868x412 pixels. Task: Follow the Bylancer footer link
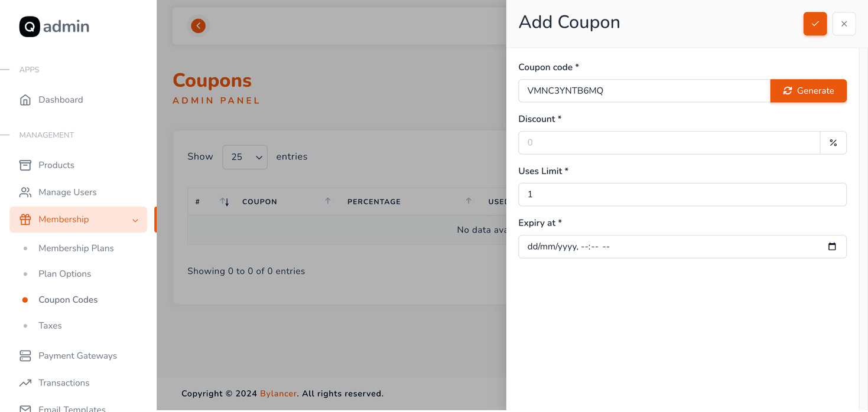(x=278, y=394)
